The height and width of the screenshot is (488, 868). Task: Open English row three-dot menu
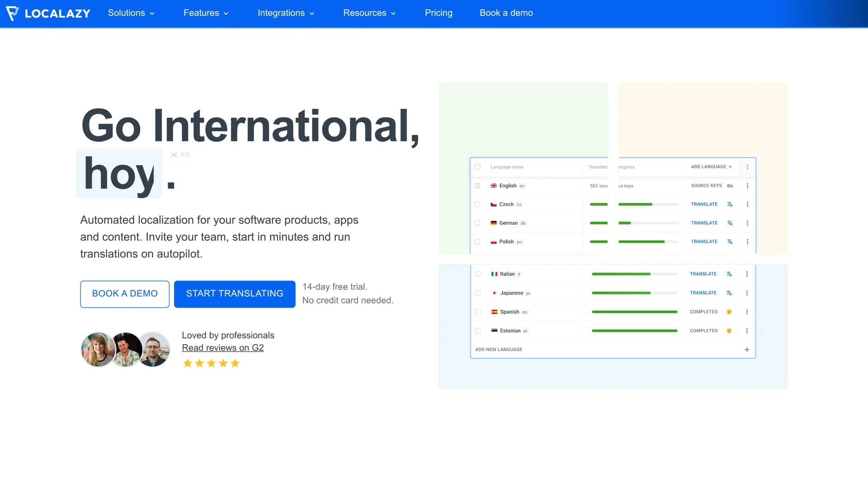(x=747, y=186)
